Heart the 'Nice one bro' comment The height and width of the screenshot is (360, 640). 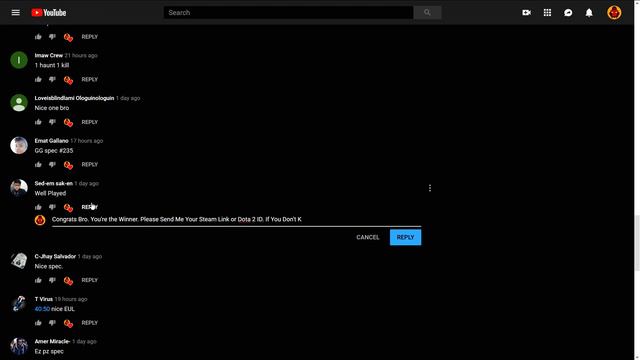point(68,122)
